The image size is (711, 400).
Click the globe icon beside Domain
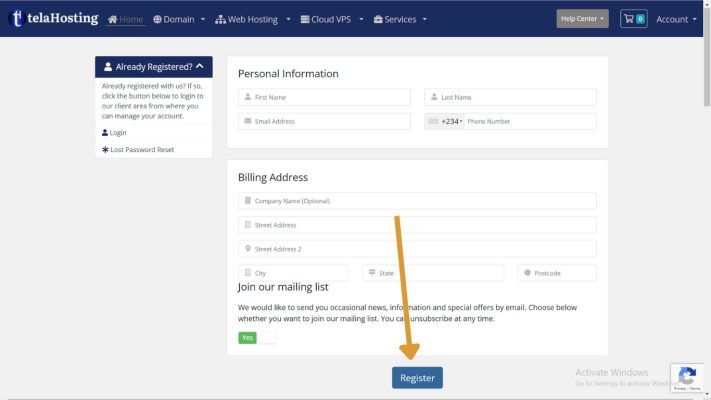(x=157, y=19)
